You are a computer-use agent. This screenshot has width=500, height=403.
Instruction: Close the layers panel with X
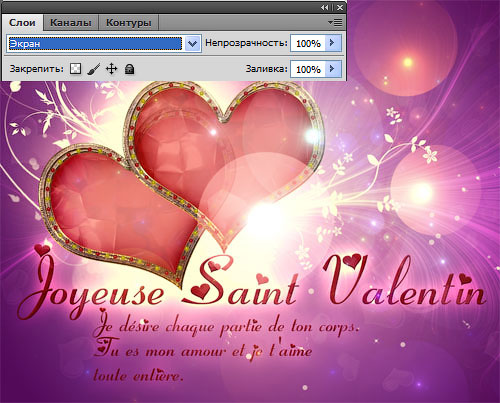[x=340, y=7]
